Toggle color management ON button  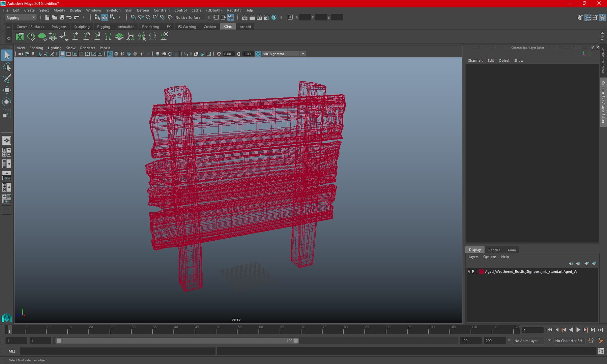258,54
